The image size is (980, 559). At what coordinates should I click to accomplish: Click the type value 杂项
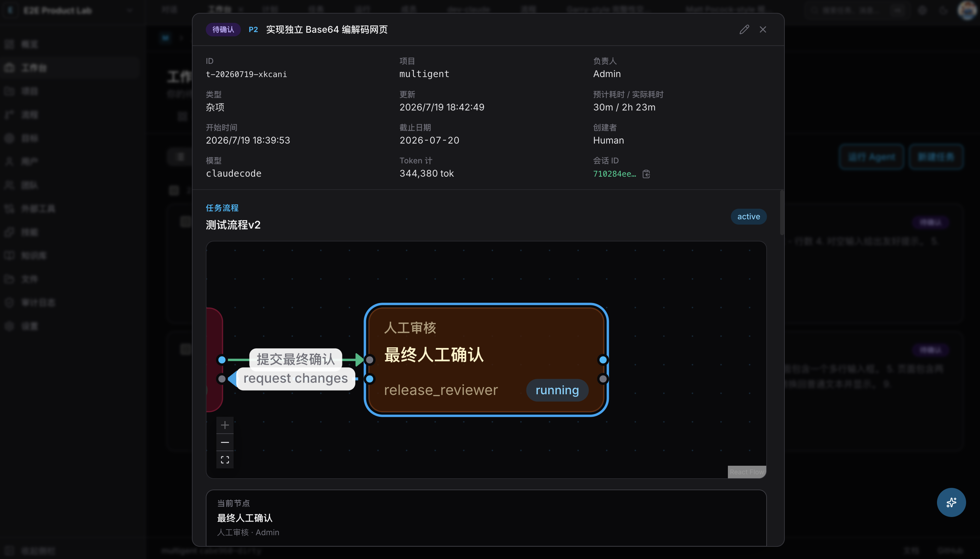click(x=215, y=107)
